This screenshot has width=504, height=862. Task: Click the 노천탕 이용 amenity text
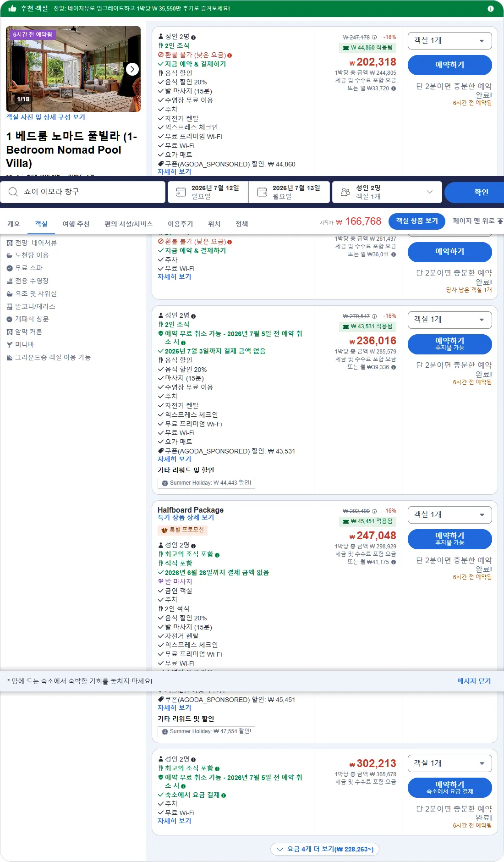32,255
